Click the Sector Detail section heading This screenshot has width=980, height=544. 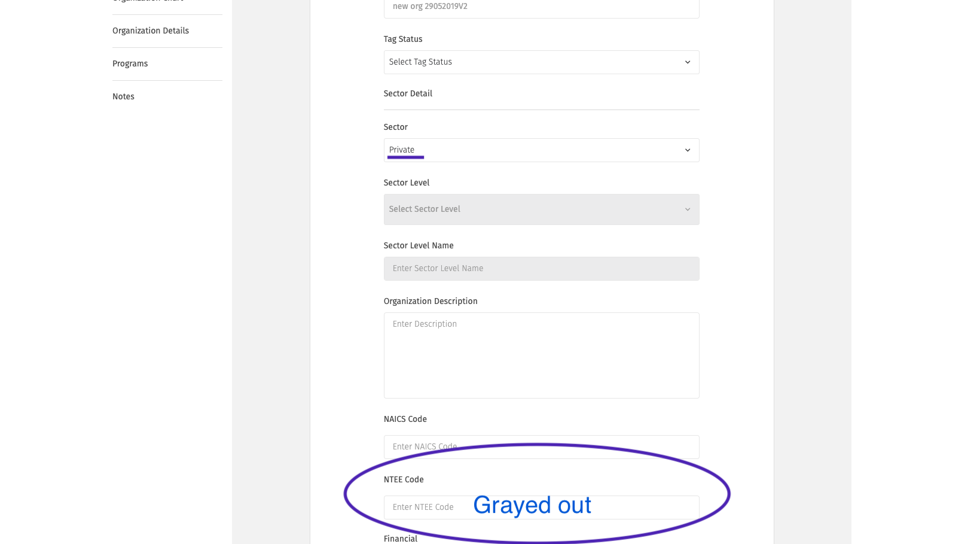coord(408,93)
